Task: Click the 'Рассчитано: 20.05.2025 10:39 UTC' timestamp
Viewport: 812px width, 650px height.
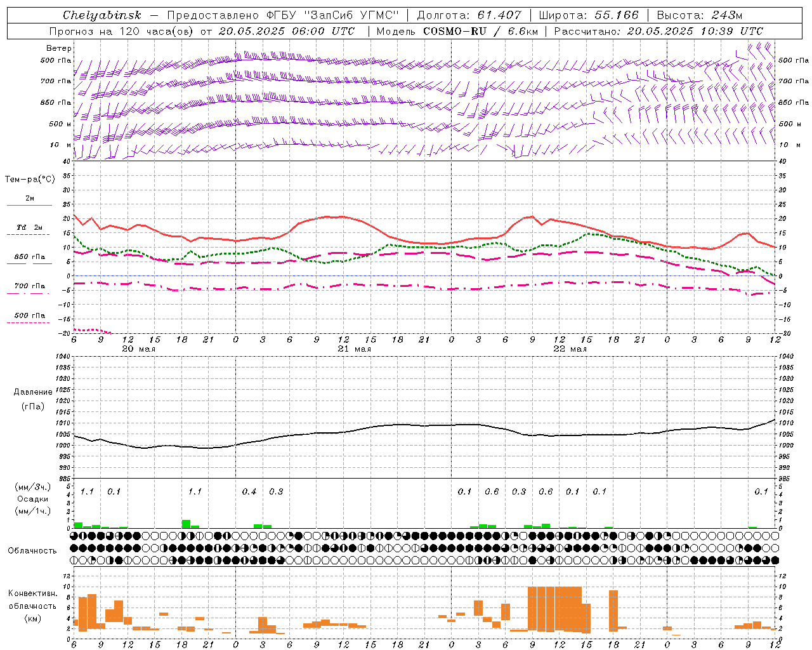Action: [x=658, y=31]
